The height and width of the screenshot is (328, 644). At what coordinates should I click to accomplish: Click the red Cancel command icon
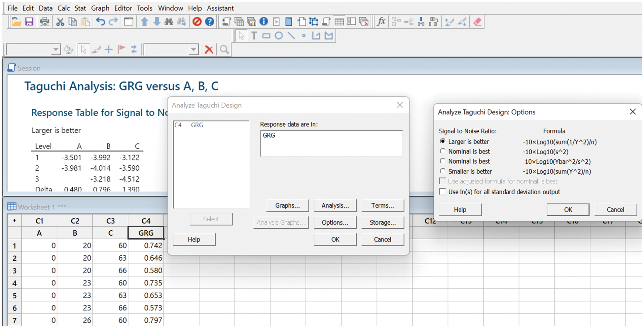[x=197, y=22]
